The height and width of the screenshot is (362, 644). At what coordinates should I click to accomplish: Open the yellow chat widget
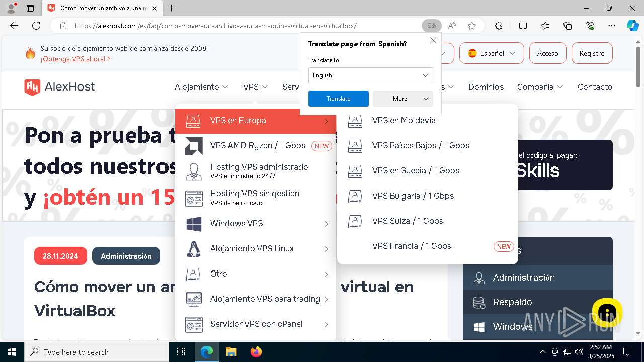pos(607,312)
